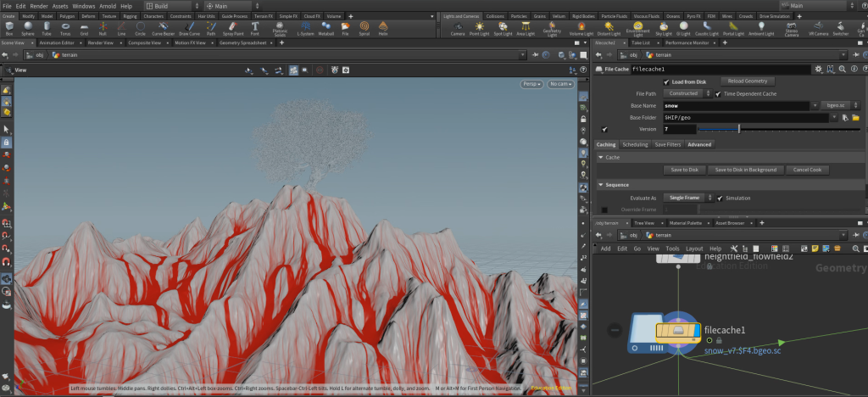Screen dimensions: 868x397
Task: Open the No cam camera dropdown
Action: point(561,84)
